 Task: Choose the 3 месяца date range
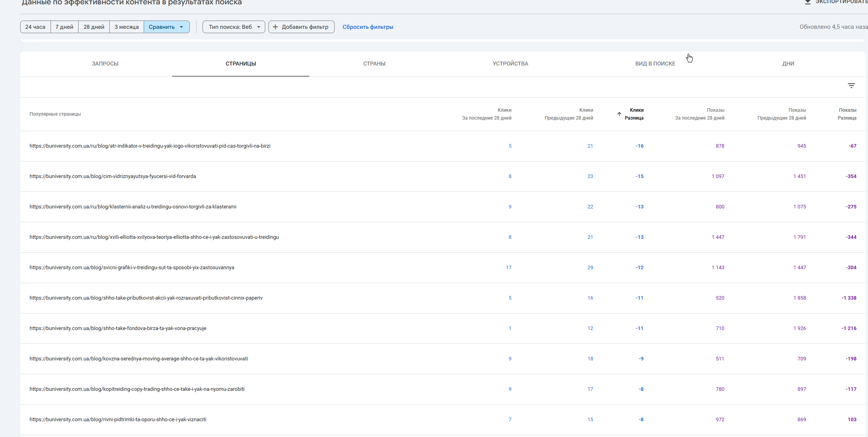tap(126, 27)
